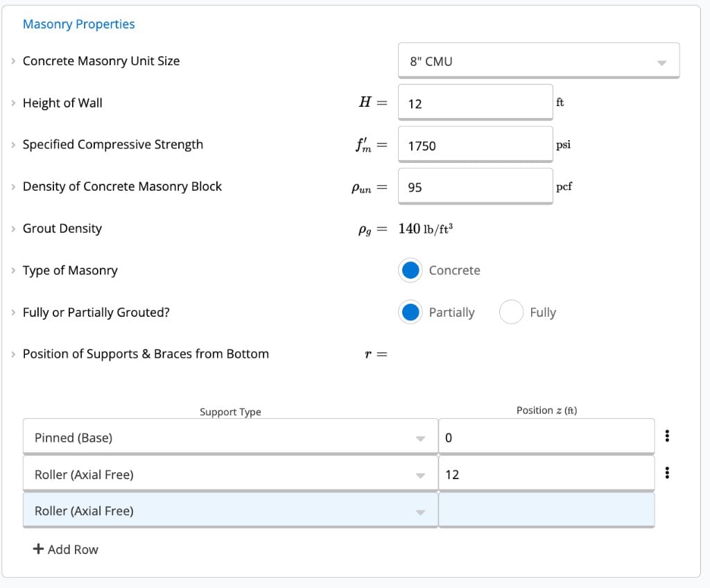Click the Grout Density label

pyautogui.click(x=62, y=229)
